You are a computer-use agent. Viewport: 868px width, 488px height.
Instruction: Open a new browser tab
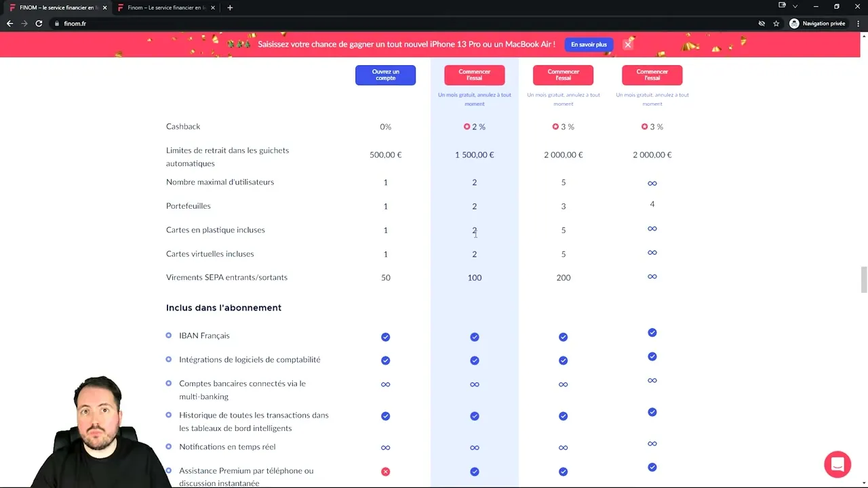tap(230, 7)
